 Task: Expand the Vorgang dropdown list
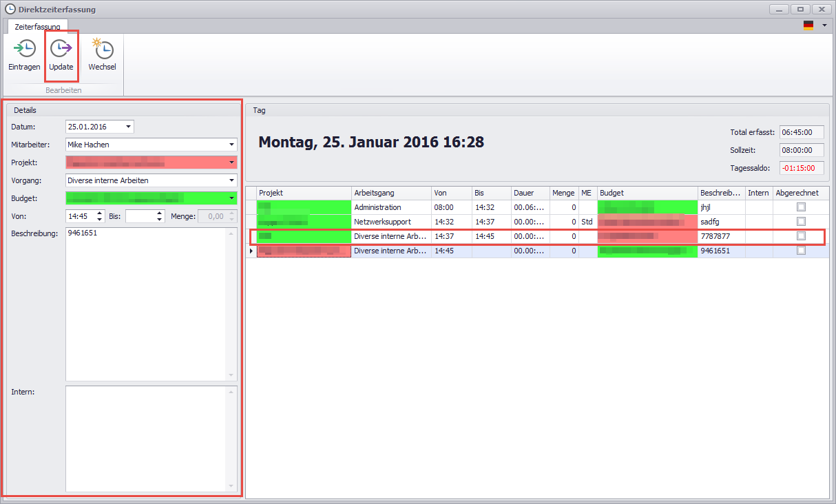pyautogui.click(x=231, y=180)
